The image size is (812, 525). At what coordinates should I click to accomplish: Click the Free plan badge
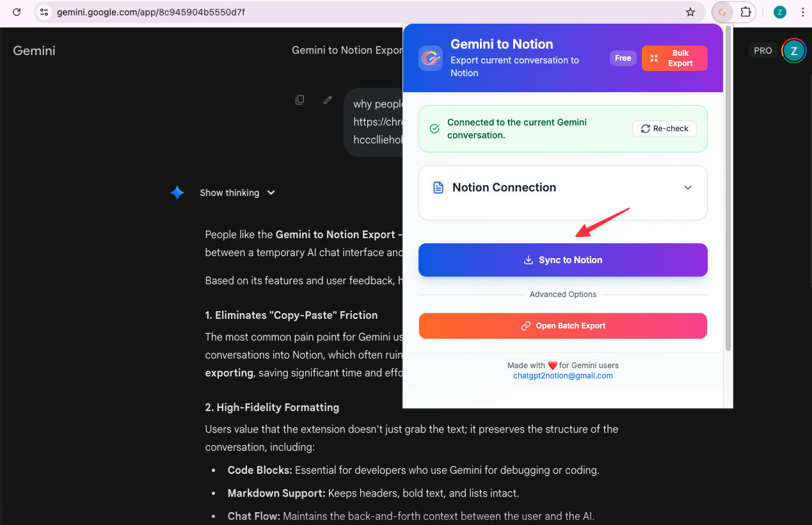[623, 58]
